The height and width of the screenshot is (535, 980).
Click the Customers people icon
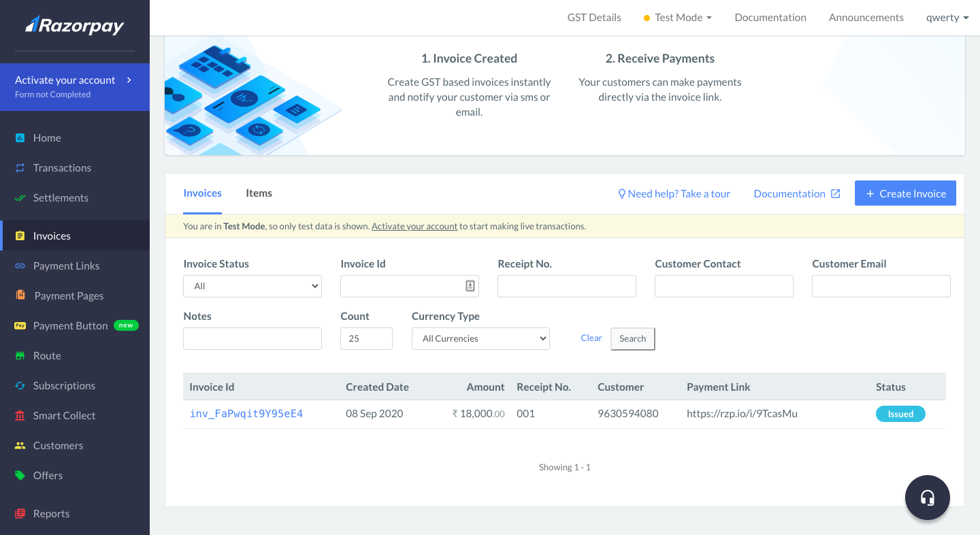20,445
